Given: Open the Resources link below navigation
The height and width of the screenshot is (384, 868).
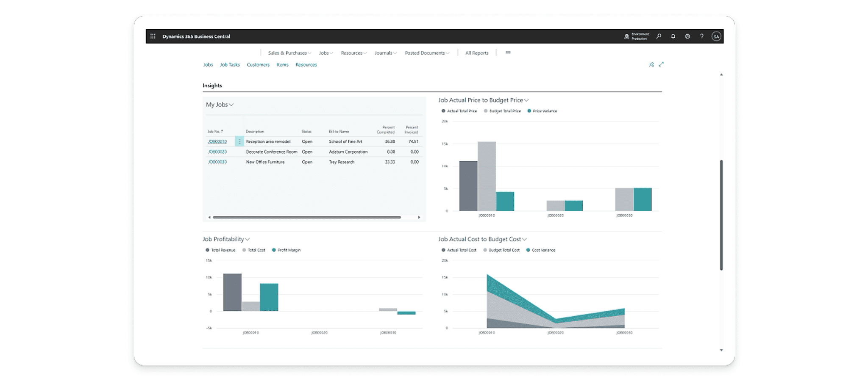Looking at the screenshot, I should point(306,65).
